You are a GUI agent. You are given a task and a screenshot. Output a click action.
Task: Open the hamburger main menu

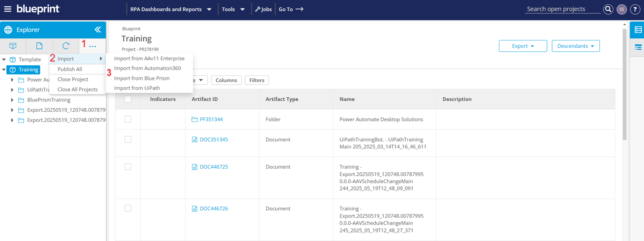[x=8, y=9]
